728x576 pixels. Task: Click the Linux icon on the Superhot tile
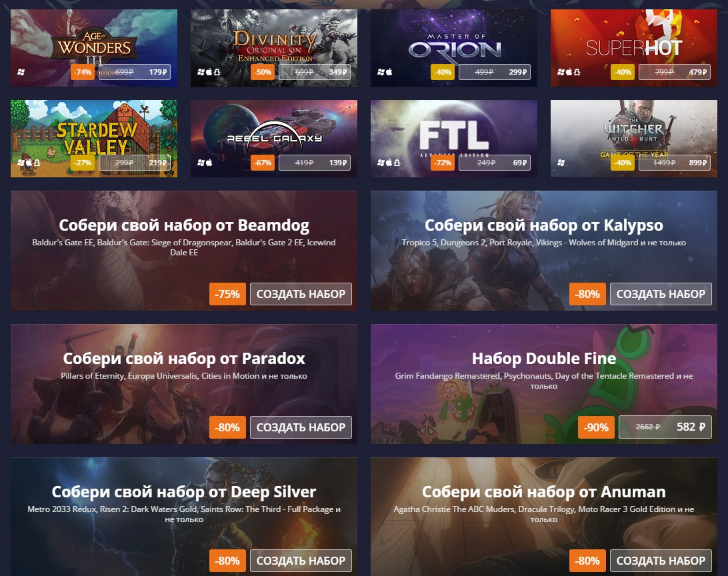tap(577, 72)
